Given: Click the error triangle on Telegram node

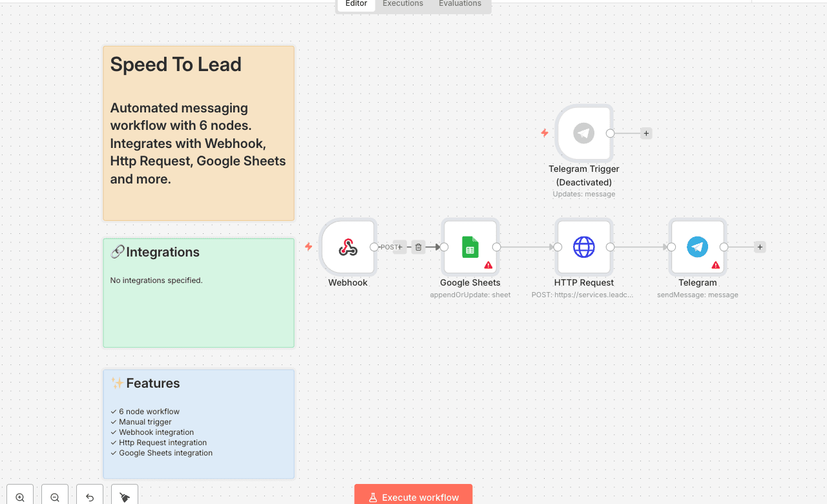Looking at the screenshot, I should pyautogui.click(x=716, y=265).
